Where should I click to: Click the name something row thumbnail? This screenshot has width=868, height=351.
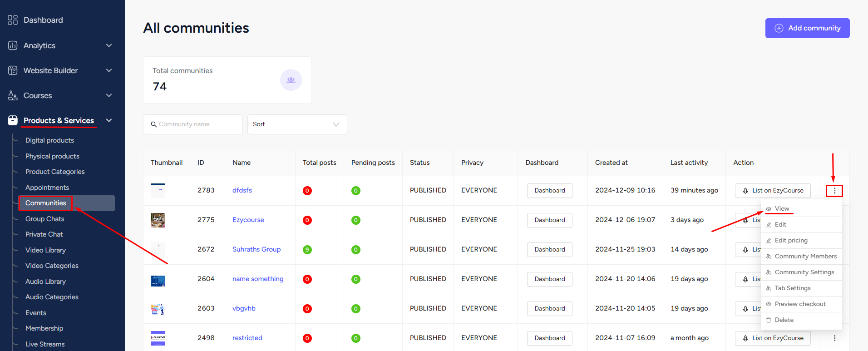(x=158, y=281)
